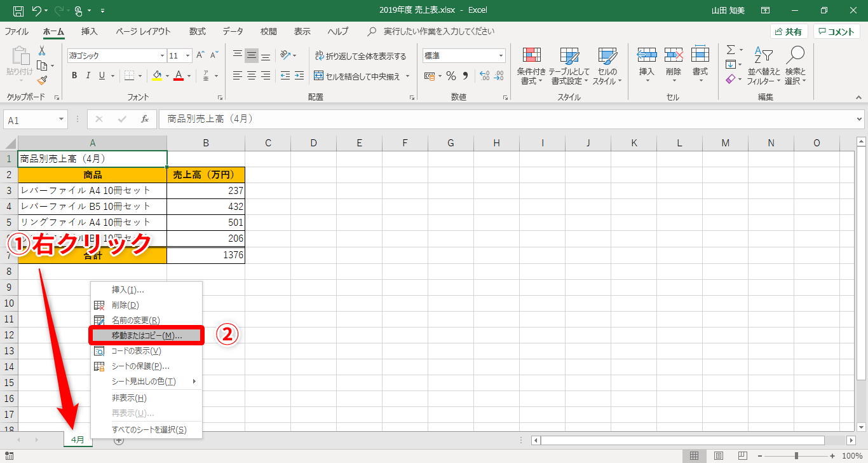Click the 共有 share button
The height and width of the screenshot is (463, 868).
[789, 32]
